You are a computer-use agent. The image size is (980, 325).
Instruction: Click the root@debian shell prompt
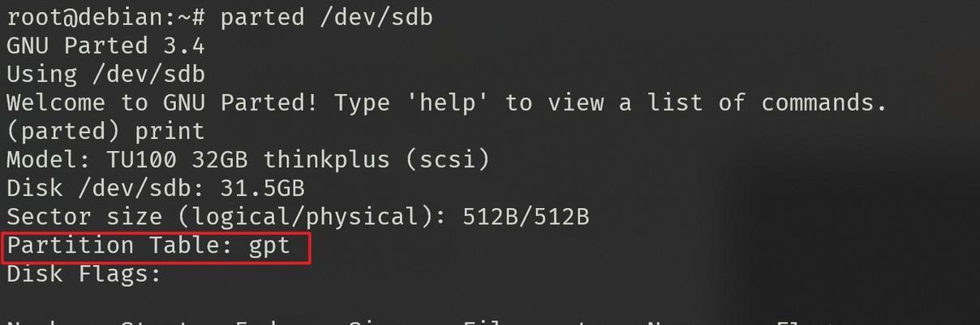(x=107, y=17)
